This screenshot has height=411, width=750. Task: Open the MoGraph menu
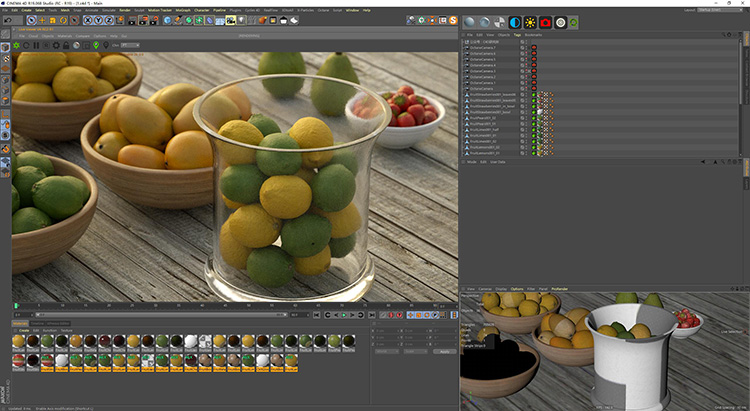pyautogui.click(x=183, y=10)
